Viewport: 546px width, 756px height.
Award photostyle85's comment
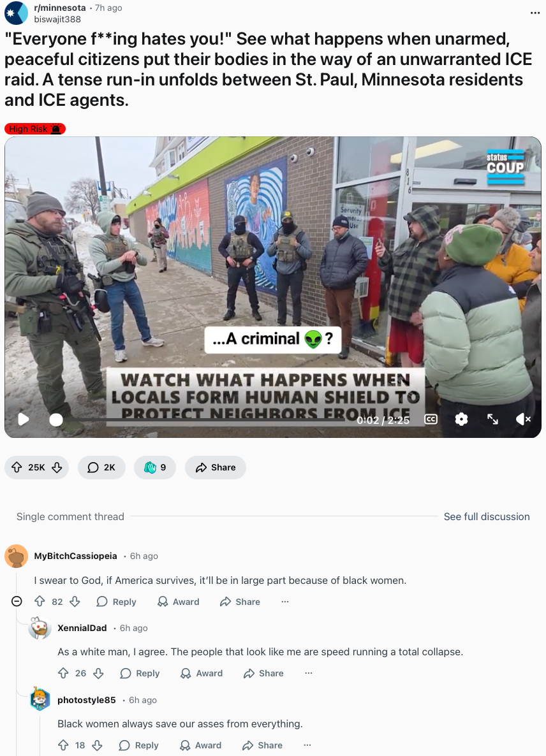[200, 745]
